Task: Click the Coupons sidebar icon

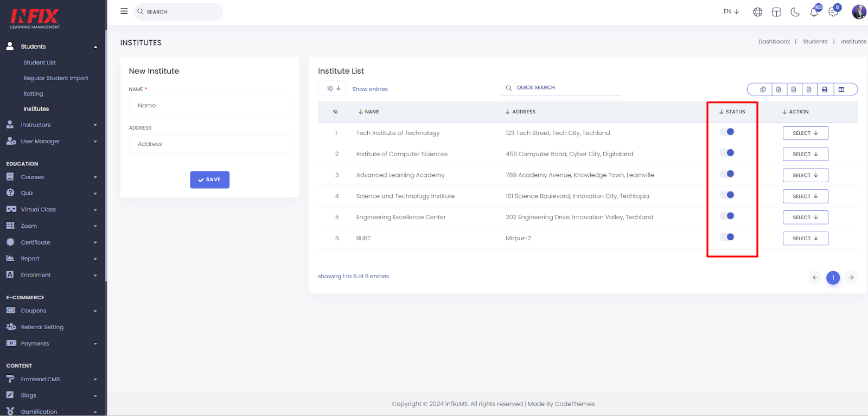Action: click(11, 310)
